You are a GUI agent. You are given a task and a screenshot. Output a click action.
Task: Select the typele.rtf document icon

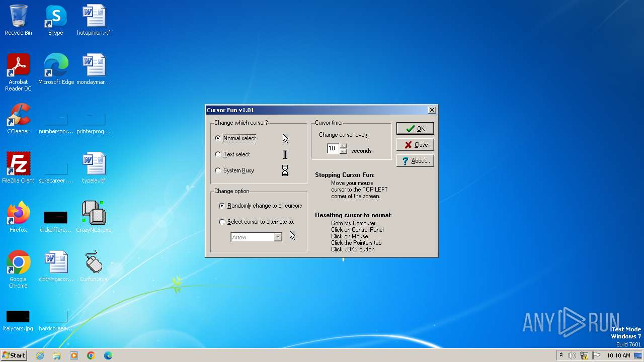pos(94,168)
